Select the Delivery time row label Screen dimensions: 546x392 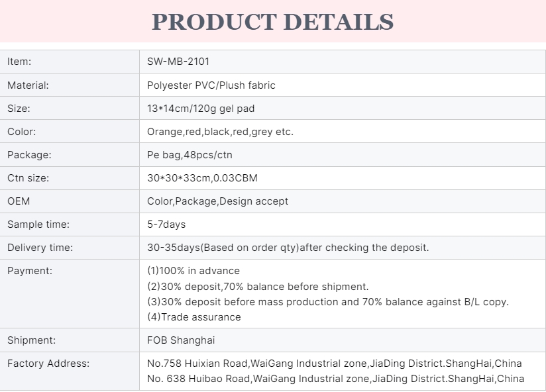pos(40,247)
